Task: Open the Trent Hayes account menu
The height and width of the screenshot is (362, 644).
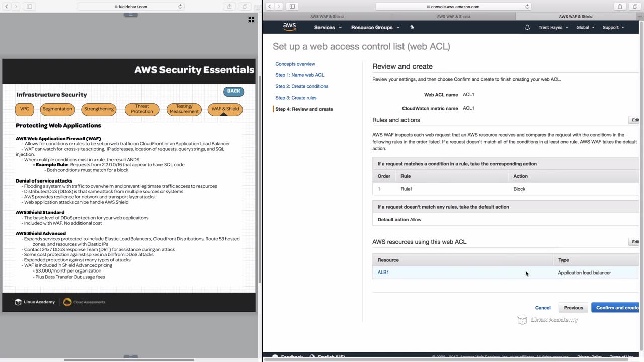Action: [x=553, y=27]
